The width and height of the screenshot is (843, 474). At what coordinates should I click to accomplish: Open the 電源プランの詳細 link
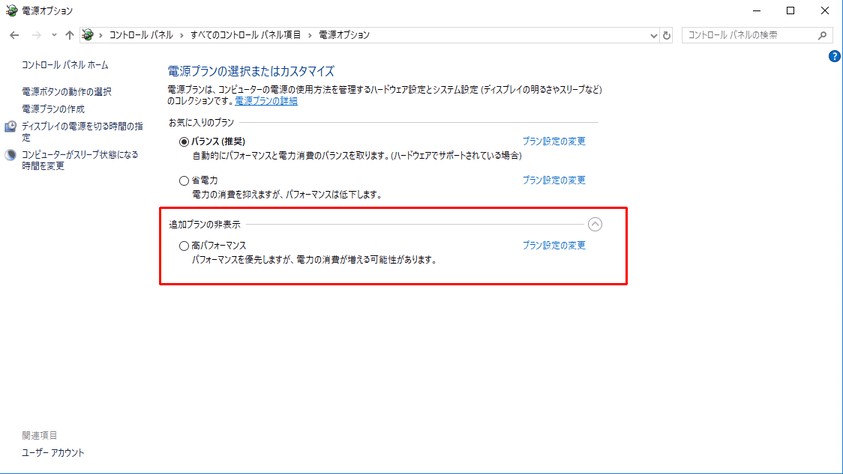pos(265,101)
